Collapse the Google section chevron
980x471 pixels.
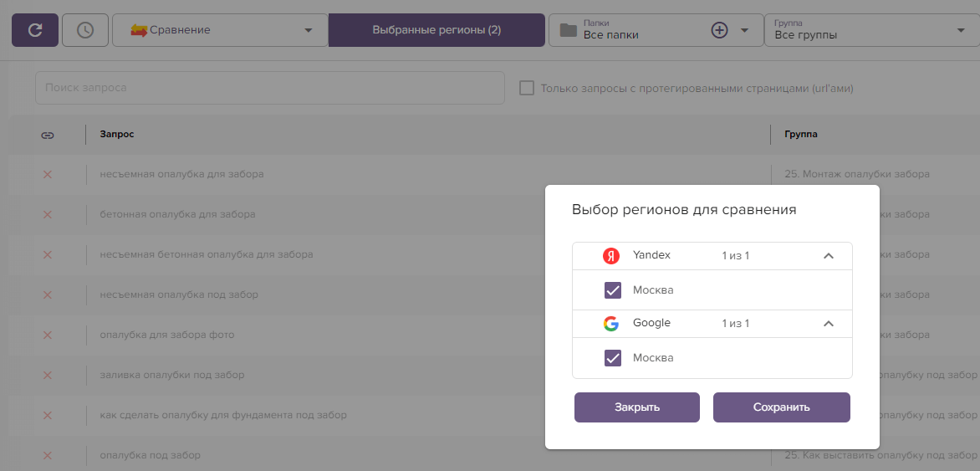pos(829,324)
